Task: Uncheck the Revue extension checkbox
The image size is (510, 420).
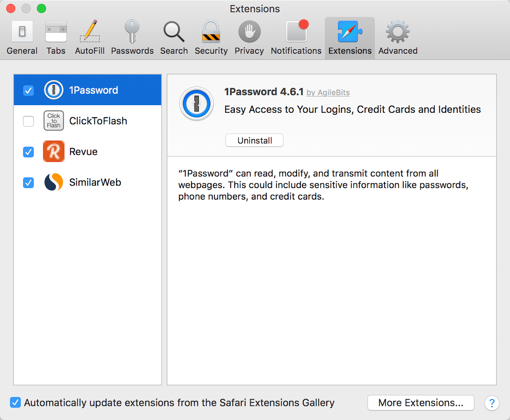Action: (28, 152)
